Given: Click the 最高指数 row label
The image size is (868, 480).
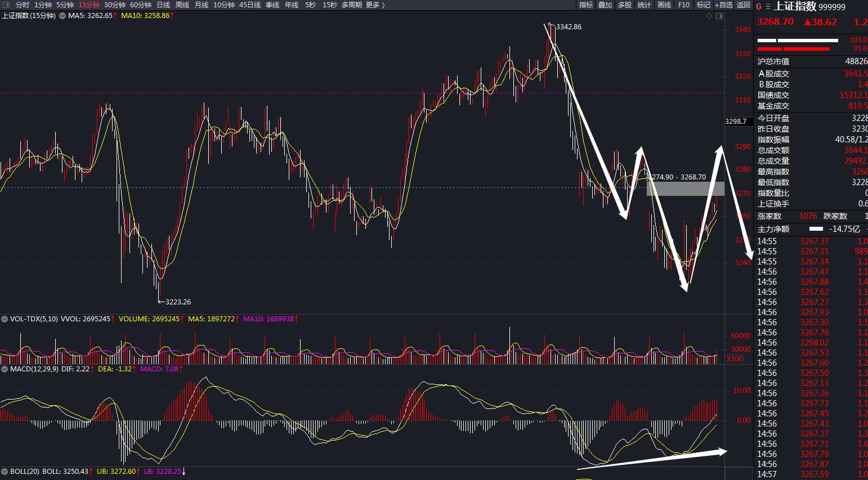Looking at the screenshot, I should (773, 172).
